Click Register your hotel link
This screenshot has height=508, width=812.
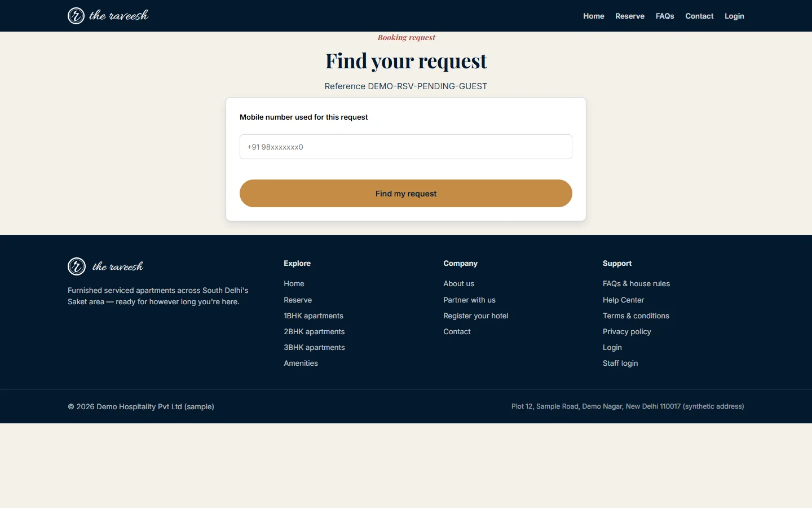pyautogui.click(x=476, y=316)
